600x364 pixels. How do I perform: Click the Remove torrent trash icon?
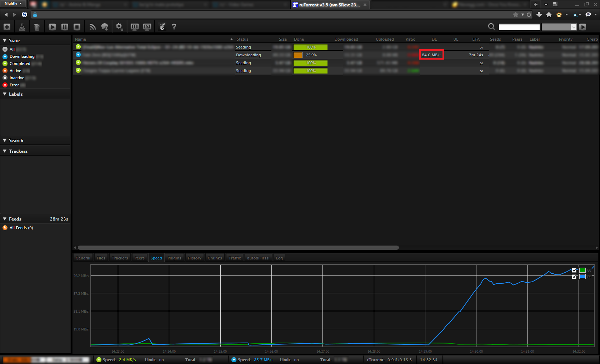coord(37,27)
